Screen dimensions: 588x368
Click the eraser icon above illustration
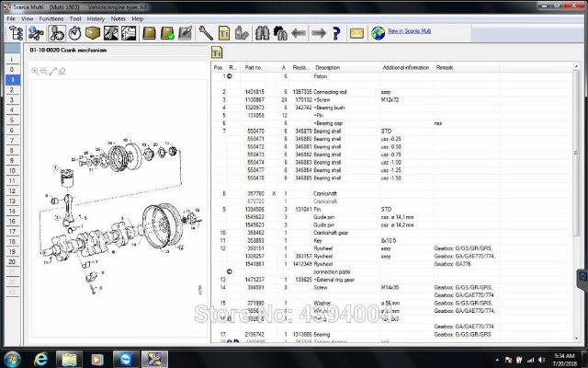(62, 71)
